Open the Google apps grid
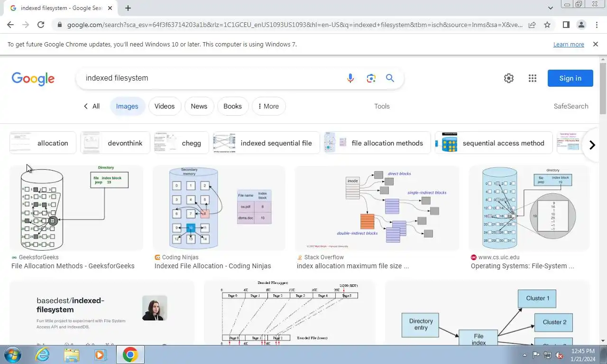 [x=532, y=78]
